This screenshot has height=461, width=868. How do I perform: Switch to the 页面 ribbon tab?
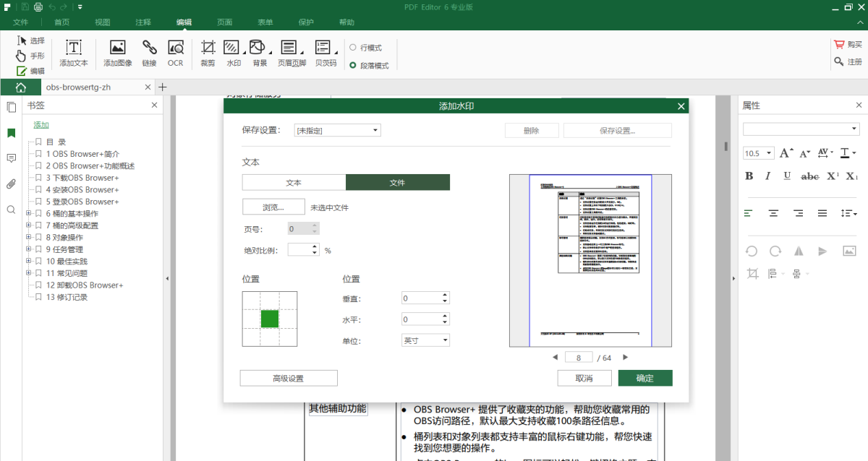click(x=224, y=22)
